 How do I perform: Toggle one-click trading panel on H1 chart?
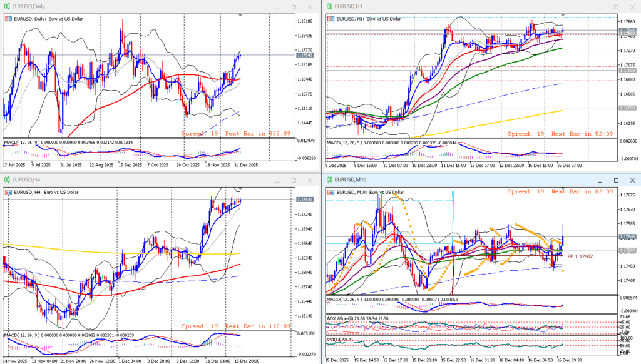pyautogui.click(x=330, y=19)
